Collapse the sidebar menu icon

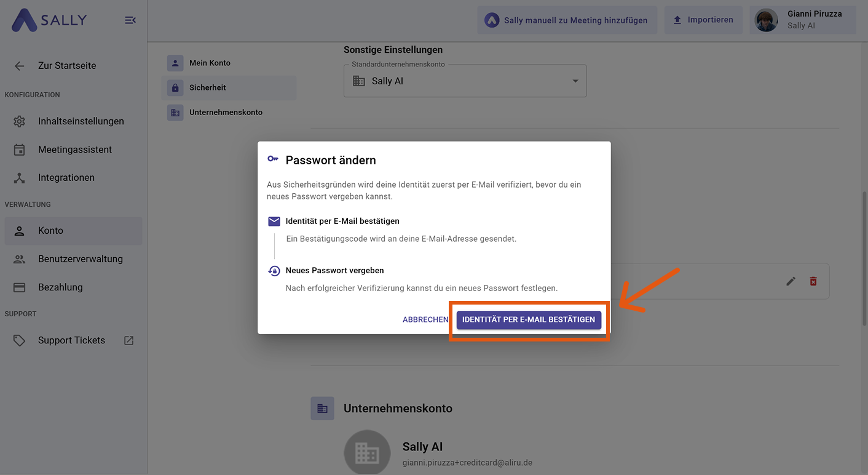[130, 20]
